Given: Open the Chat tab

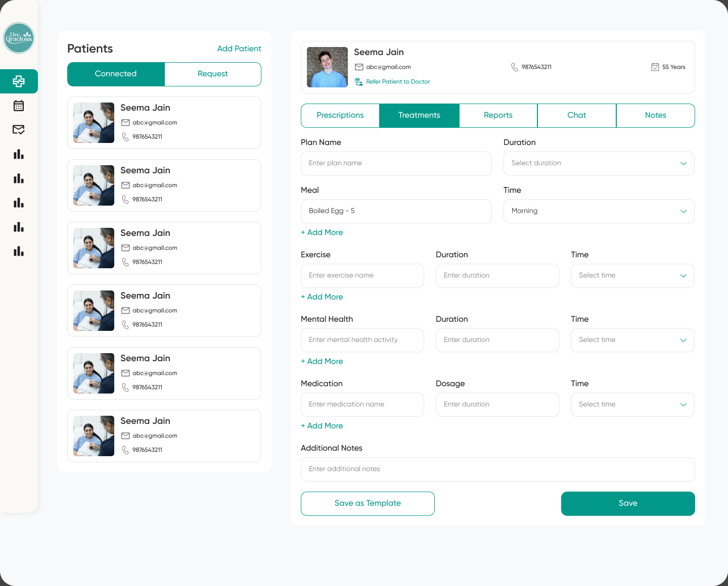Looking at the screenshot, I should [x=577, y=115].
